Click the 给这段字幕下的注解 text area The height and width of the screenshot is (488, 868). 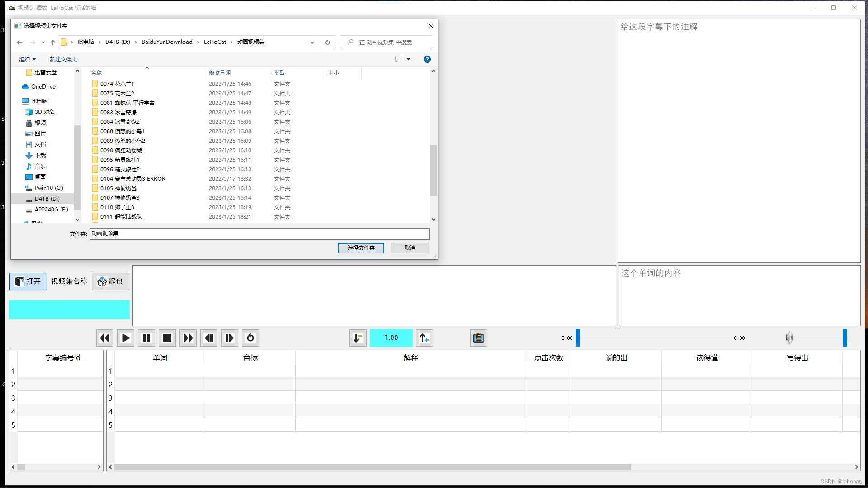click(x=739, y=141)
